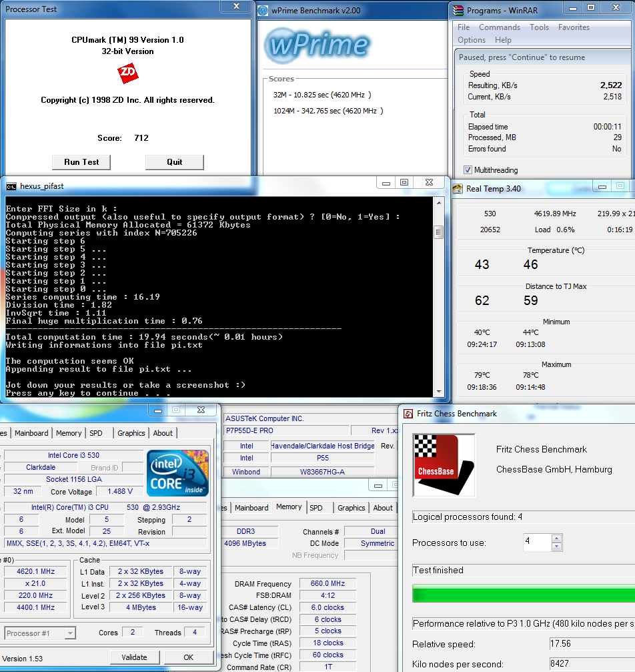Click 'P7P55D-E PRO' mainboard model field

pyautogui.click(x=287, y=430)
